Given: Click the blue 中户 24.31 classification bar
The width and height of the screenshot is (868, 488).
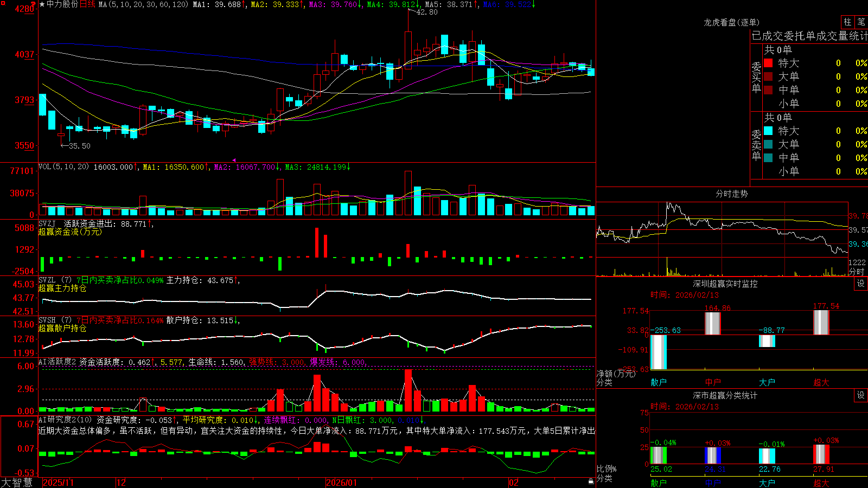Looking at the screenshot, I should pos(713,455).
